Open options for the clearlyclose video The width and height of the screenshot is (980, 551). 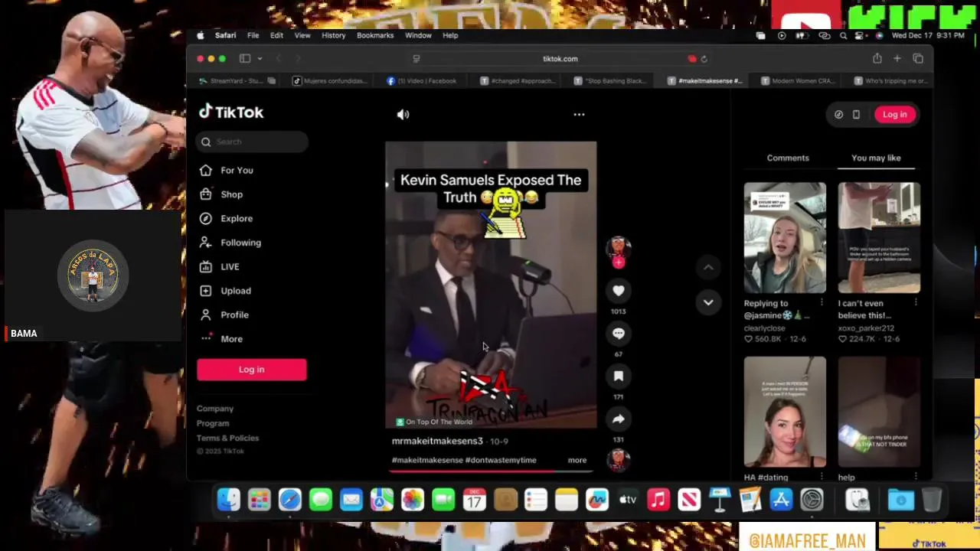822,303
